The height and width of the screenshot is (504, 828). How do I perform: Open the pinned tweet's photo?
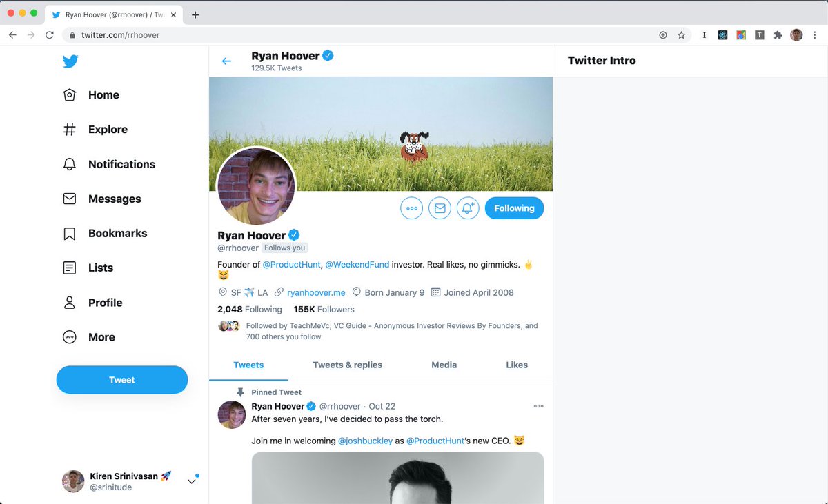click(397, 478)
